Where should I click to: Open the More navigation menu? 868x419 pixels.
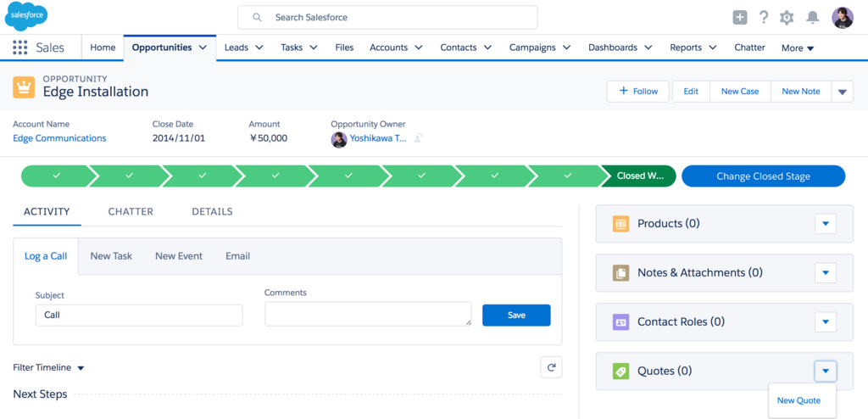798,48
